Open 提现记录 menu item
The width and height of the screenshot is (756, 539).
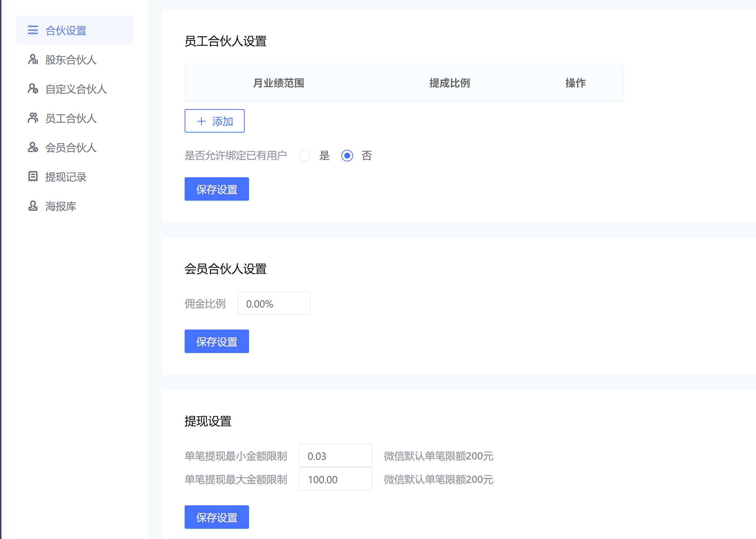click(x=66, y=177)
